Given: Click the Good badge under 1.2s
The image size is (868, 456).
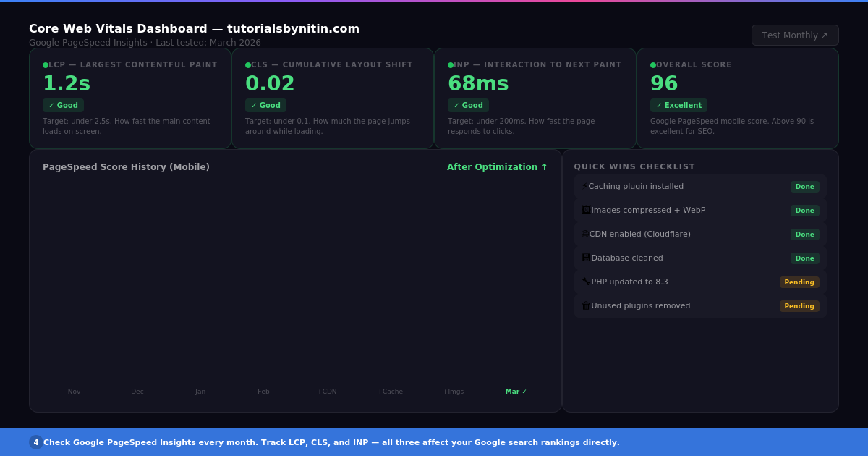Looking at the screenshot, I should 63,105.
